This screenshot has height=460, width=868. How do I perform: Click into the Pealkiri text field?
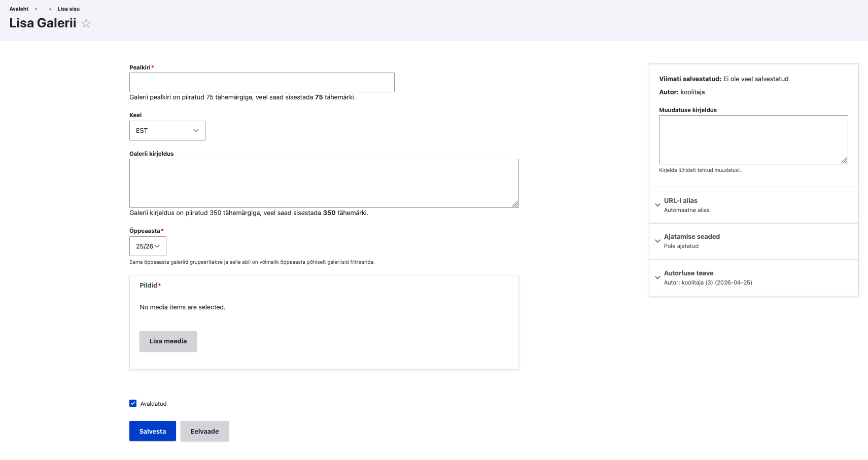[x=262, y=82]
